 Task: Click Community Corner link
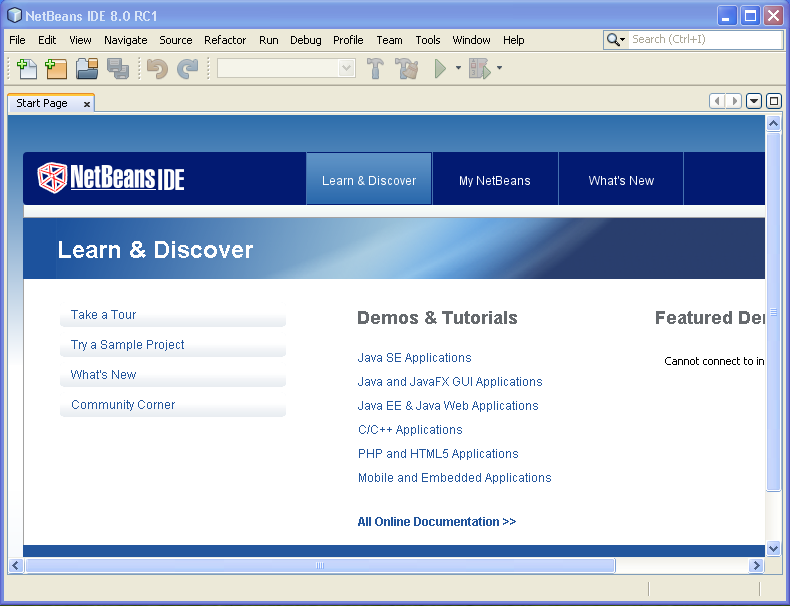[x=123, y=405]
